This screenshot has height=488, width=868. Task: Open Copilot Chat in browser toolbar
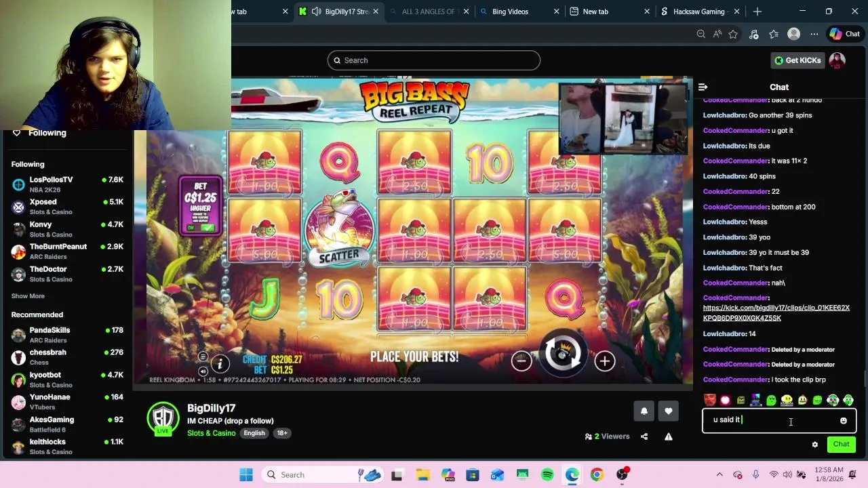tap(845, 34)
